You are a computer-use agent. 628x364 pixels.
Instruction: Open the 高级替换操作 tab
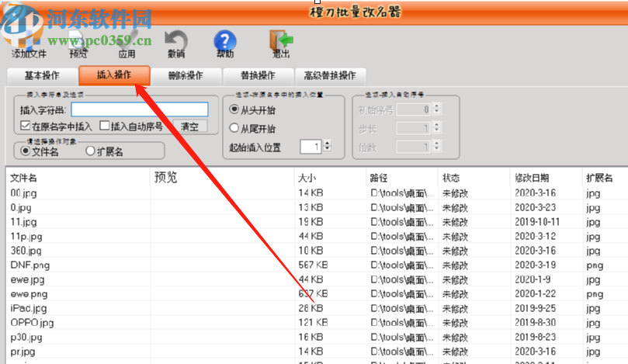pos(330,75)
